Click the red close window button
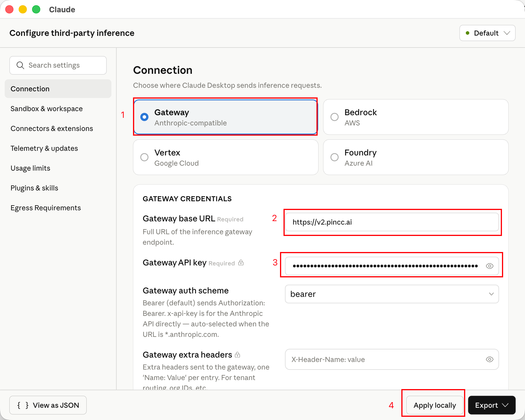Viewport: 525px width, 420px height. [x=9, y=9]
